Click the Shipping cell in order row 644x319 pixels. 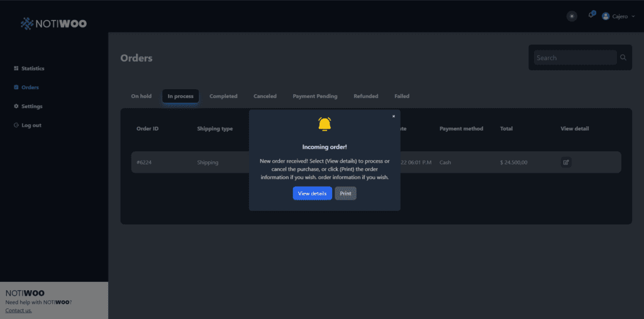(x=208, y=163)
